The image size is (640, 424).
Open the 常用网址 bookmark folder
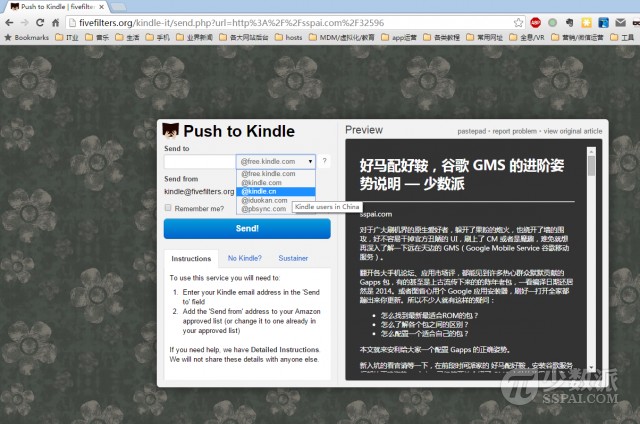coord(484,38)
